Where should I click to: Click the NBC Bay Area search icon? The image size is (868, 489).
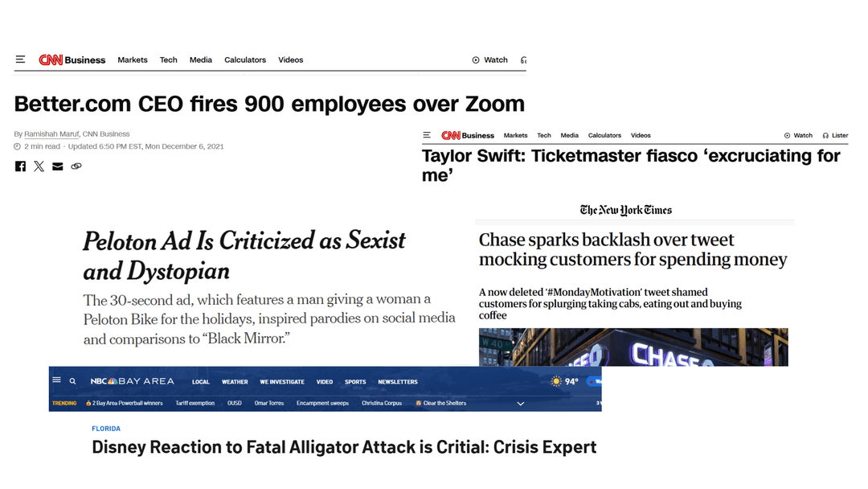point(72,381)
